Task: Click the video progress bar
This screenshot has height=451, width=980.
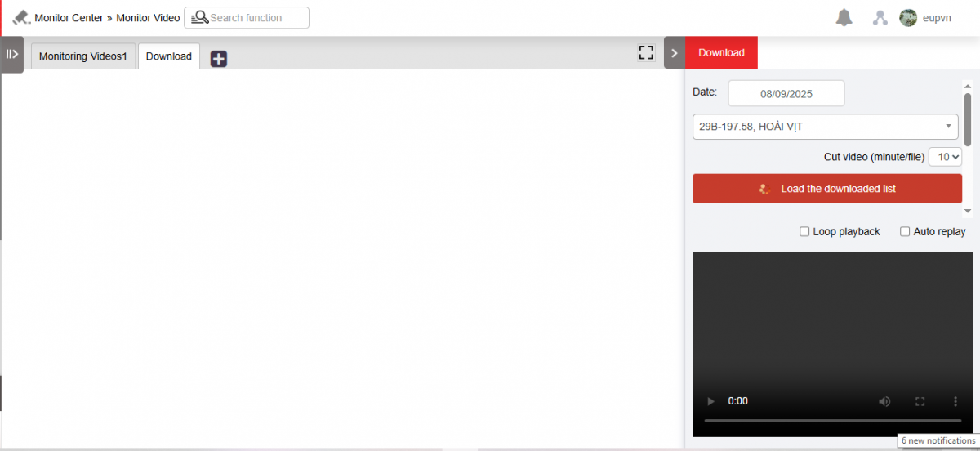Action: (832, 420)
